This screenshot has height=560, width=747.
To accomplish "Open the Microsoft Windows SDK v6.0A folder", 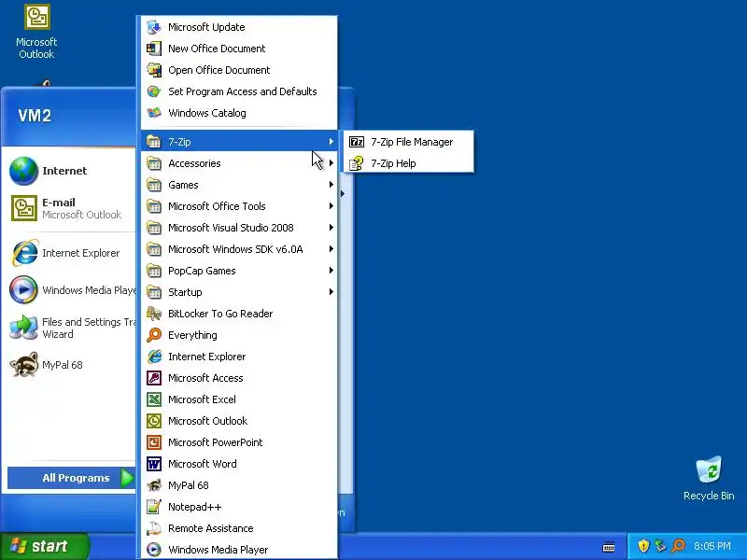I will 239,249.
